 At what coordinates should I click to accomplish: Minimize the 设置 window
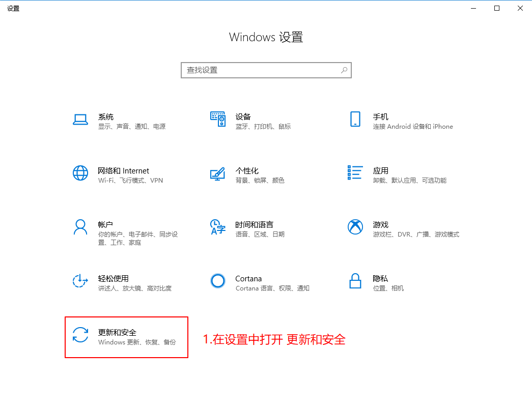473,9
